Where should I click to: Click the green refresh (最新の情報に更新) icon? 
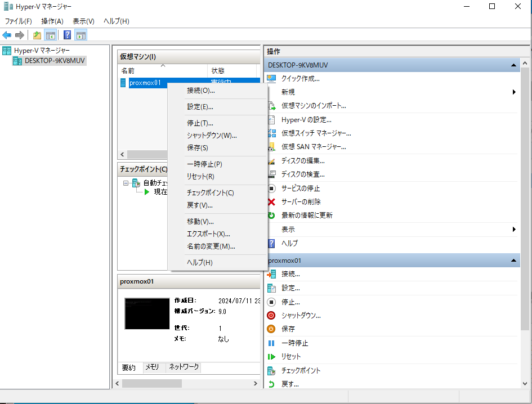click(271, 216)
